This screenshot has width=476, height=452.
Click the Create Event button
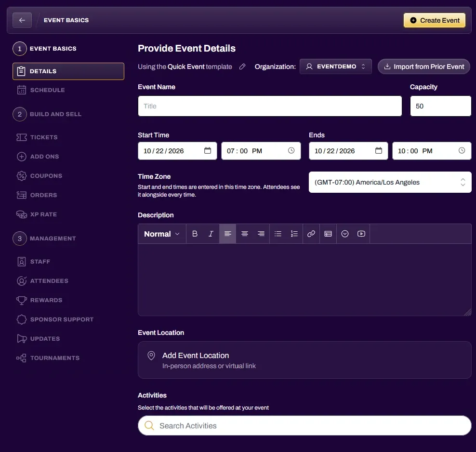[x=435, y=20]
